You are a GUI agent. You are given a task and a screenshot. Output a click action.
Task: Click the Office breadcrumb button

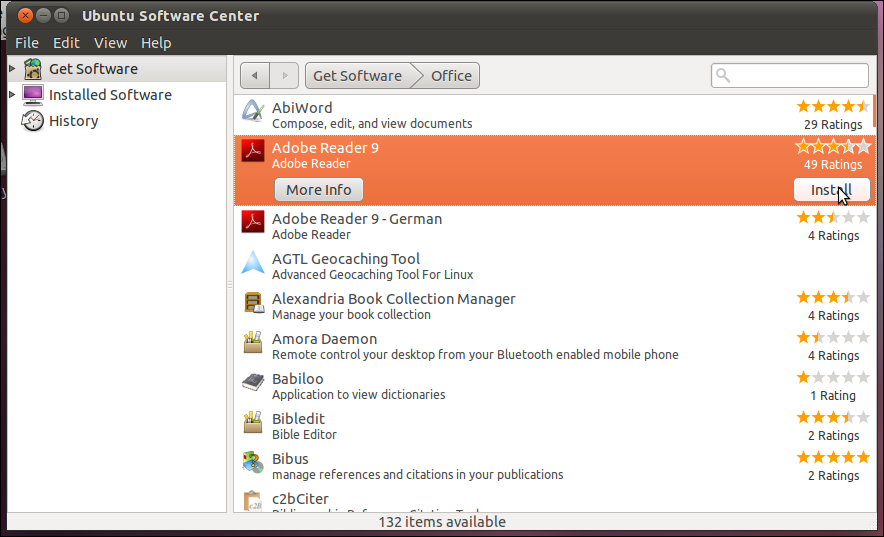coord(451,76)
